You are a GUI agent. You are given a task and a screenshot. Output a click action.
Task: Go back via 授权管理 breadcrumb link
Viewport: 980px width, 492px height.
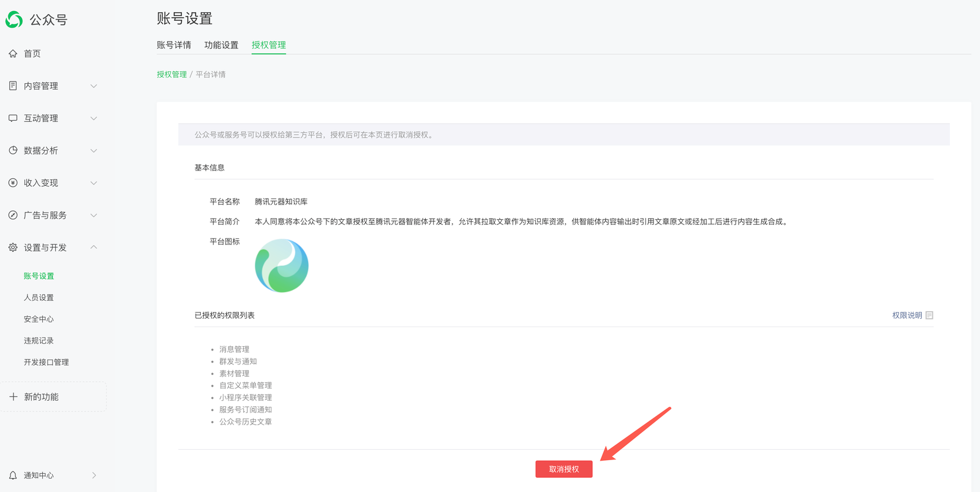[x=171, y=74]
